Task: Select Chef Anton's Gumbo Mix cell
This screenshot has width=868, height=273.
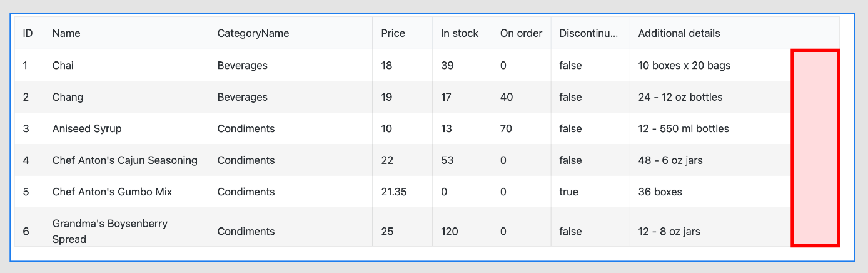Action: [112, 192]
